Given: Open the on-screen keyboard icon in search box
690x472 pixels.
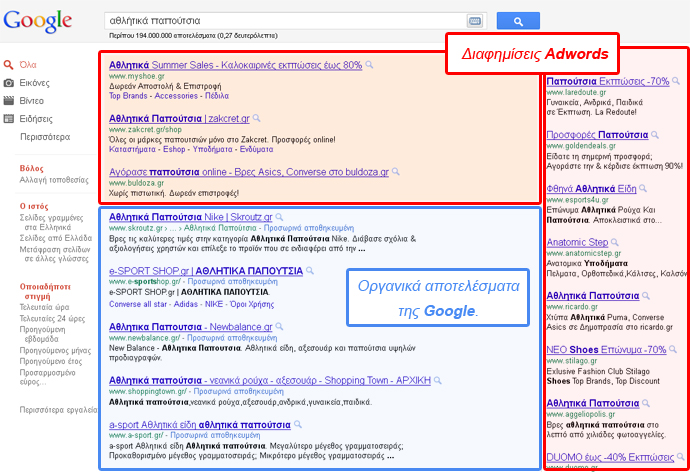Looking at the screenshot, I should coord(474,21).
